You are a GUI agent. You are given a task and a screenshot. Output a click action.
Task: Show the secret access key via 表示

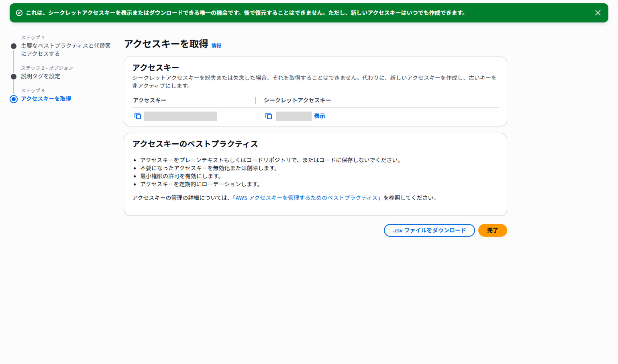pos(319,116)
